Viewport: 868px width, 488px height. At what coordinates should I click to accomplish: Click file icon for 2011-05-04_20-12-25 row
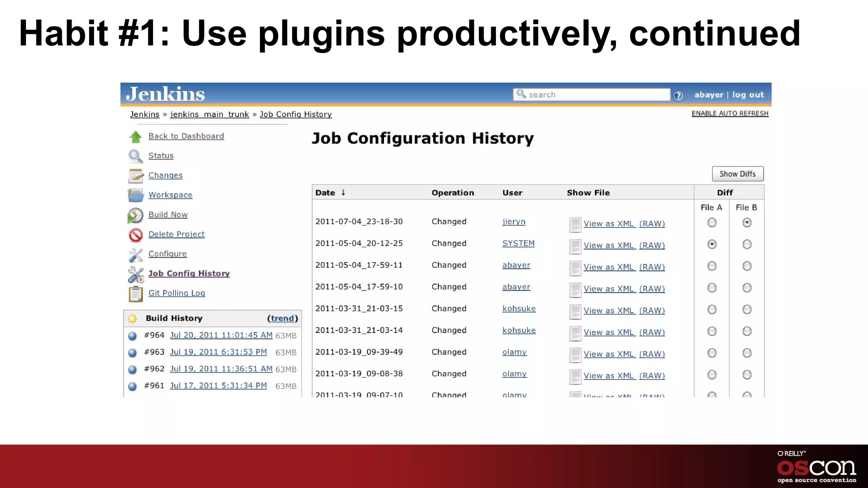click(x=575, y=246)
